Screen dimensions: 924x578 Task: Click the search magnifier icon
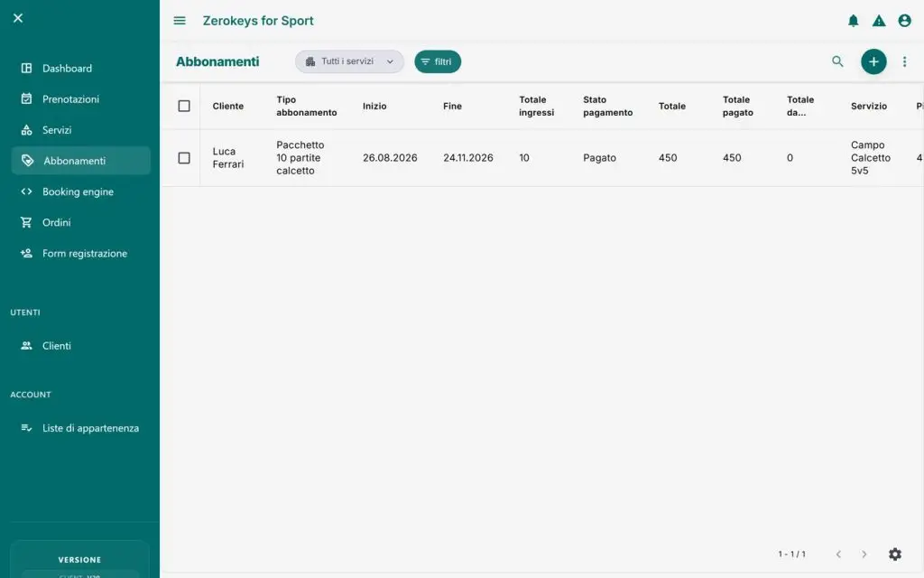click(x=837, y=61)
